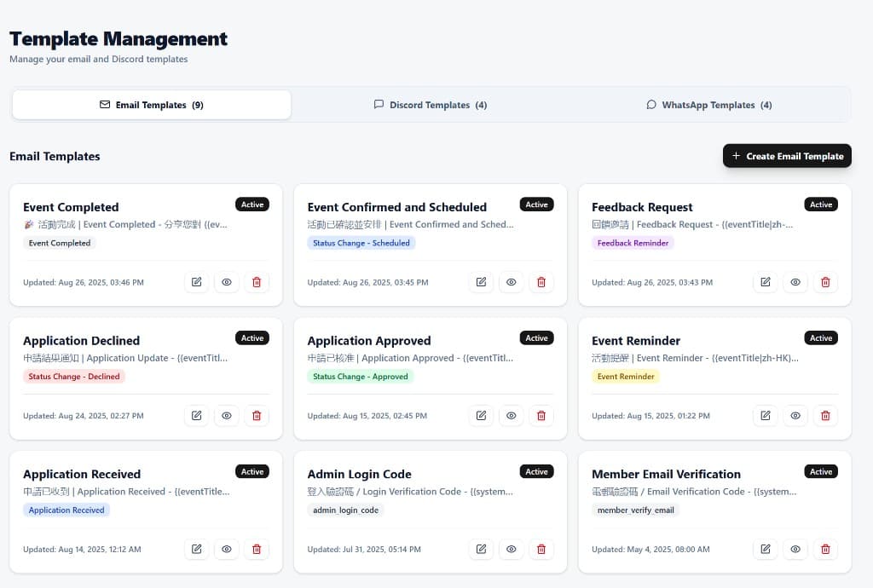Switch to the WhatsApp Templates tab
Screen dimensions: 873x588
pos(708,105)
